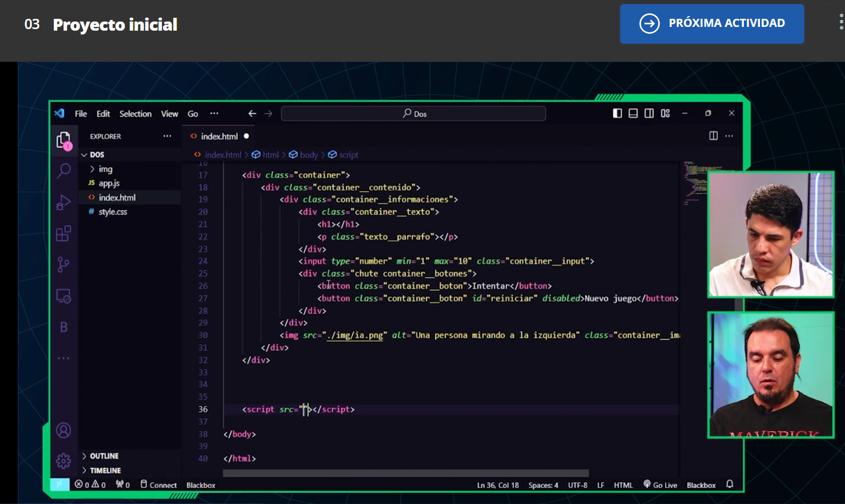Open the View menu
Screen dimensions: 845x504
169,113
